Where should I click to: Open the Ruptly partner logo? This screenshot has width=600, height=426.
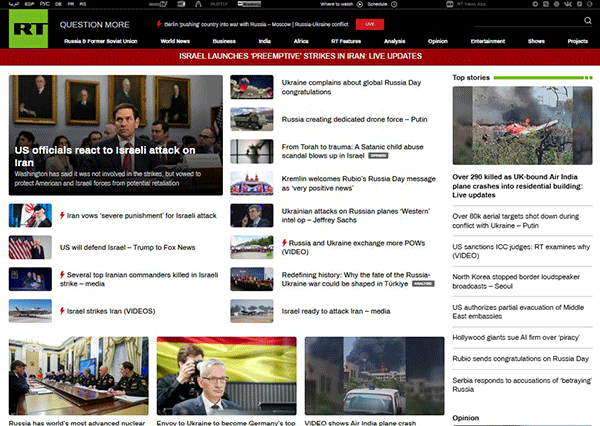tap(219, 4)
